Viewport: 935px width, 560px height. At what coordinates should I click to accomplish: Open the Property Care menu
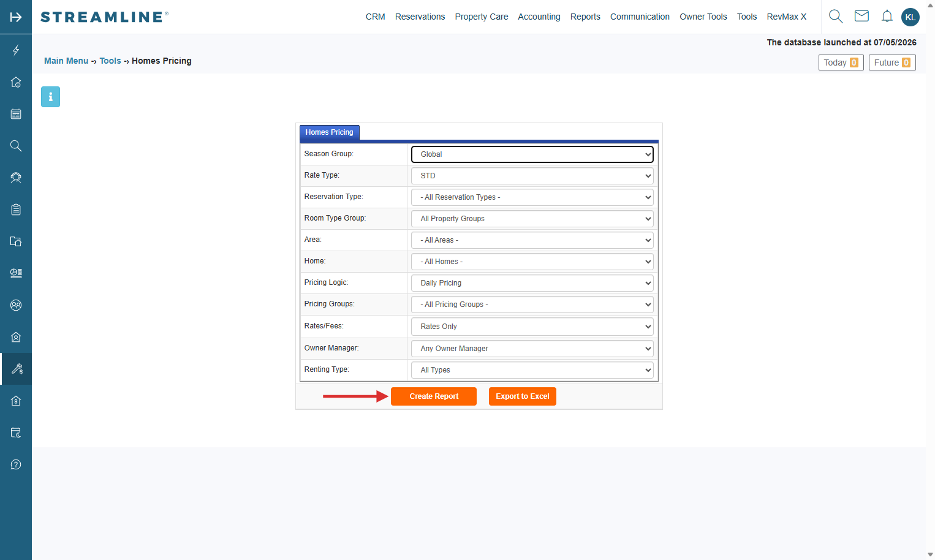(482, 17)
